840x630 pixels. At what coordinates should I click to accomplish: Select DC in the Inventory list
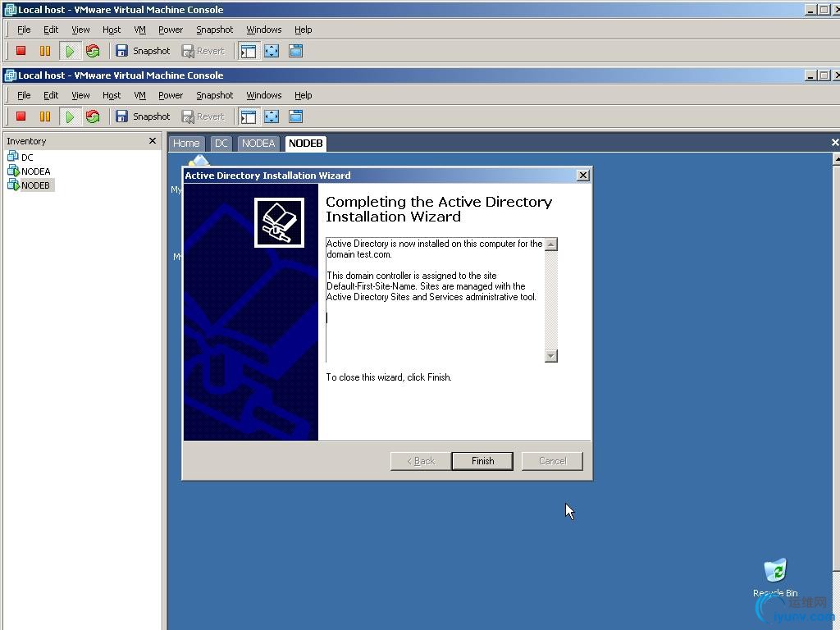pos(21,157)
